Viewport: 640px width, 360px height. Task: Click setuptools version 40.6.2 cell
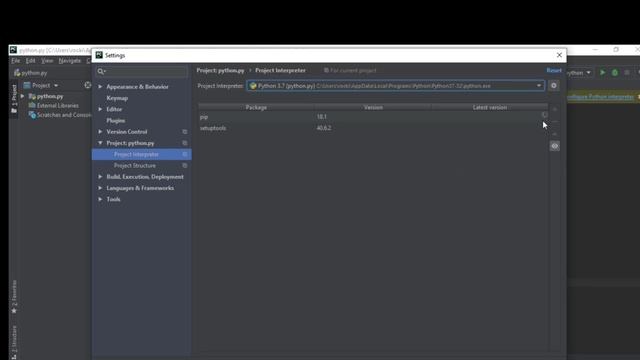[x=324, y=128]
